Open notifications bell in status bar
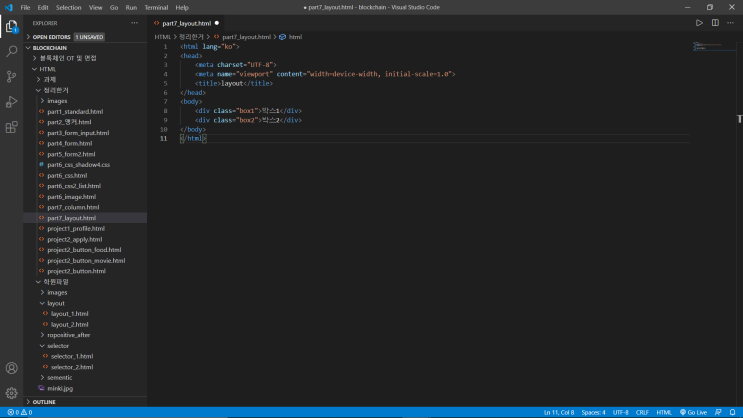This screenshot has height=418, width=743. point(733,412)
